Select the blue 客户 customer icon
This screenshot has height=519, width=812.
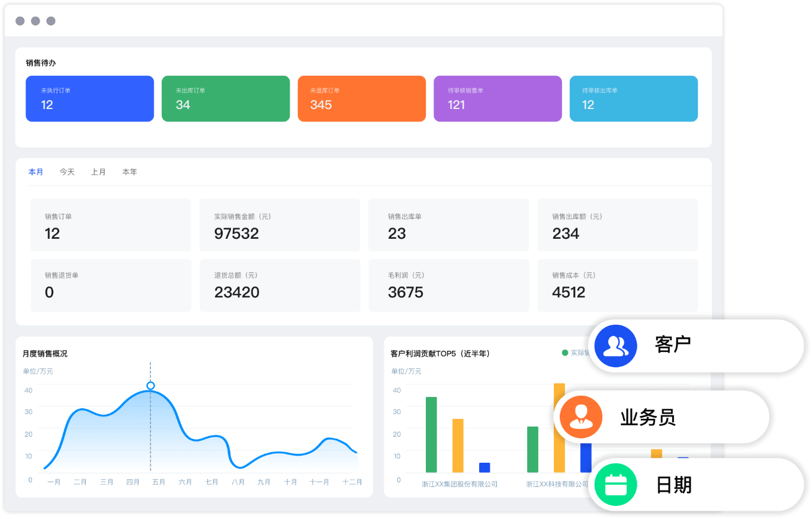[615, 345]
